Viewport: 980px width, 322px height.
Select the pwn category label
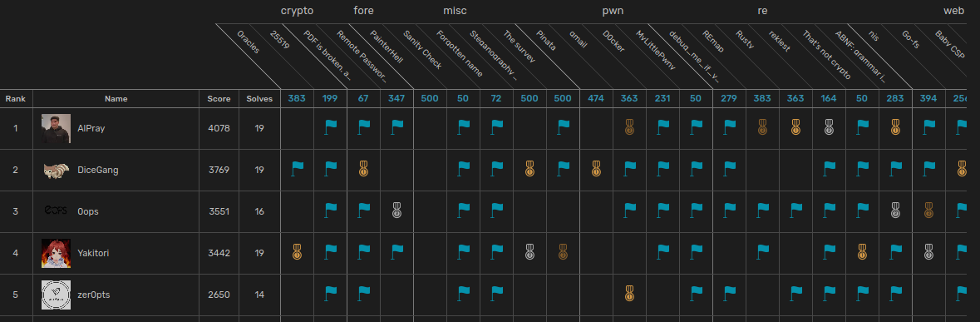pyautogui.click(x=613, y=11)
